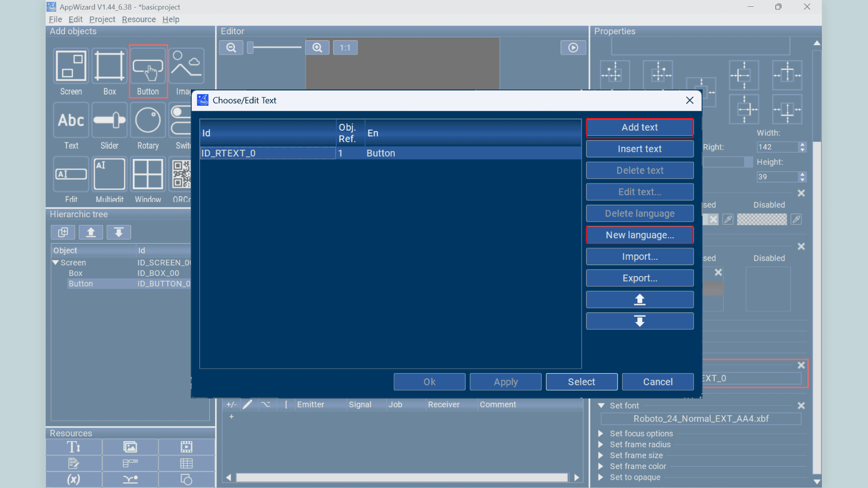The height and width of the screenshot is (488, 868).
Task: Select the ID_RTEXT_0 row
Action: click(391, 153)
